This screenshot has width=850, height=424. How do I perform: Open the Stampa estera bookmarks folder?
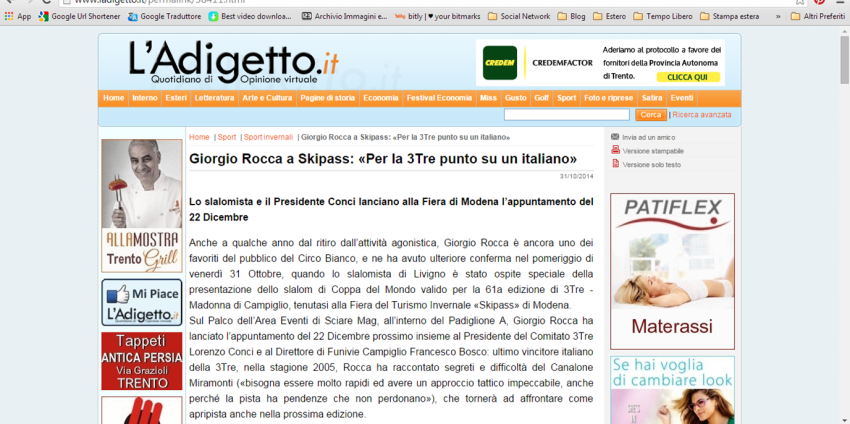(x=730, y=16)
